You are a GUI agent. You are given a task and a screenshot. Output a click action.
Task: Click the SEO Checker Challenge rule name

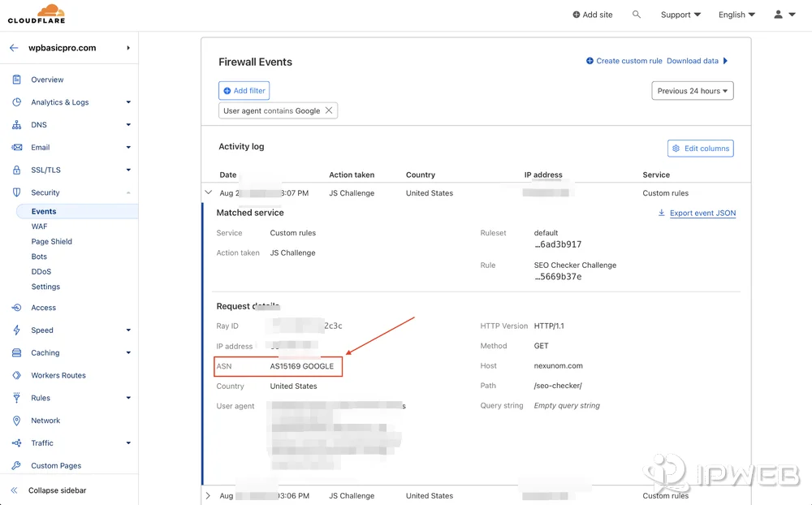point(576,265)
